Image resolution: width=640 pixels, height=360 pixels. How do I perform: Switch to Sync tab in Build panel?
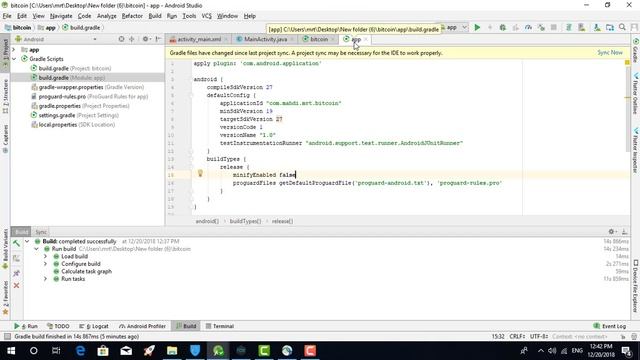click(40, 232)
